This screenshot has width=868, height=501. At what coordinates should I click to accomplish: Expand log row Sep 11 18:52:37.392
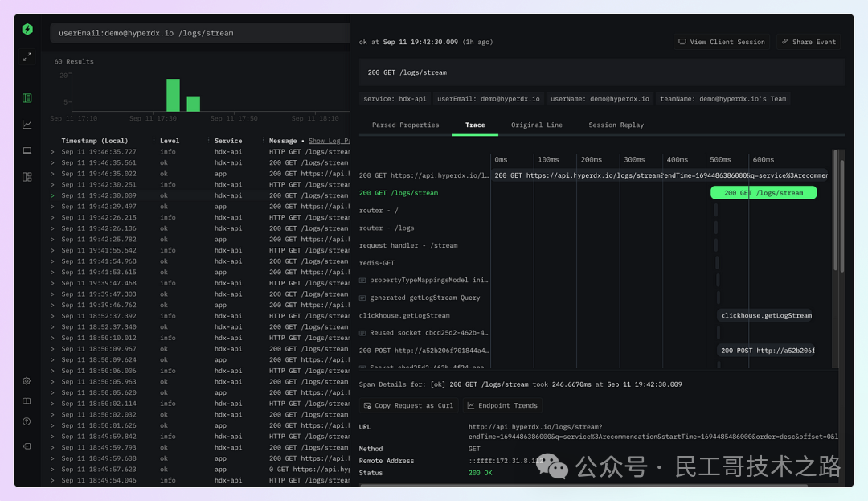point(52,316)
